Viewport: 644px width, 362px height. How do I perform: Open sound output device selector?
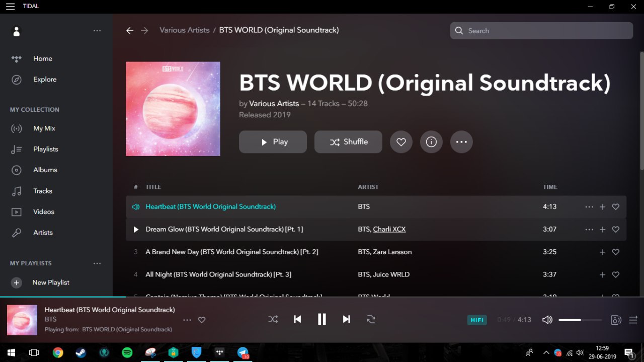[616, 320]
